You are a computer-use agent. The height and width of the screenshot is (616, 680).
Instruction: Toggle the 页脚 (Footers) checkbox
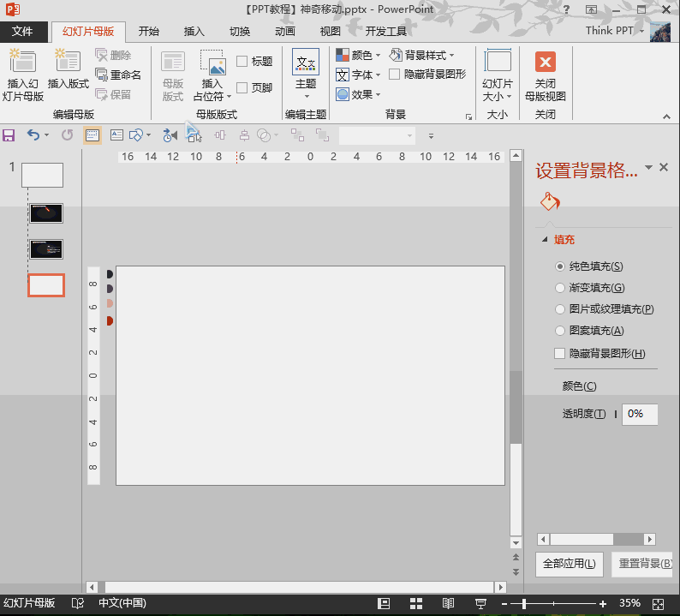click(242, 87)
